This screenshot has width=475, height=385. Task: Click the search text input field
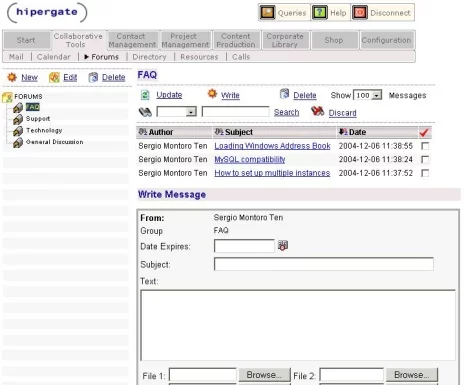point(236,111)
